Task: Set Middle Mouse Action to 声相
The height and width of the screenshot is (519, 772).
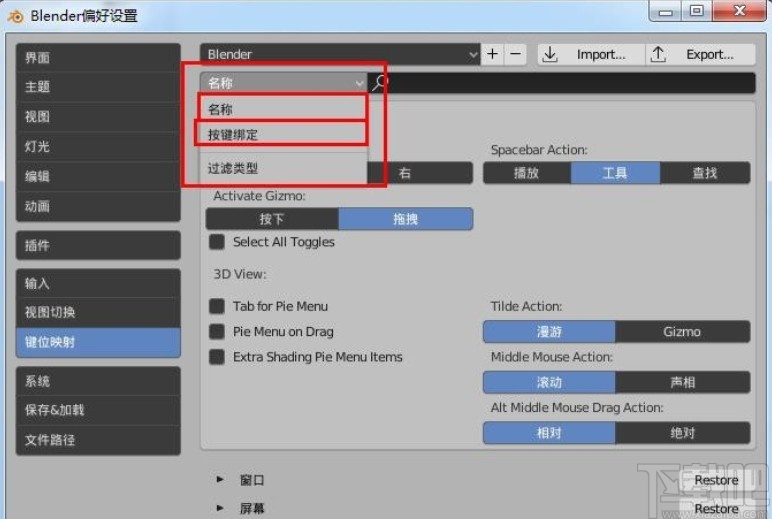Action: coord(682,383)
